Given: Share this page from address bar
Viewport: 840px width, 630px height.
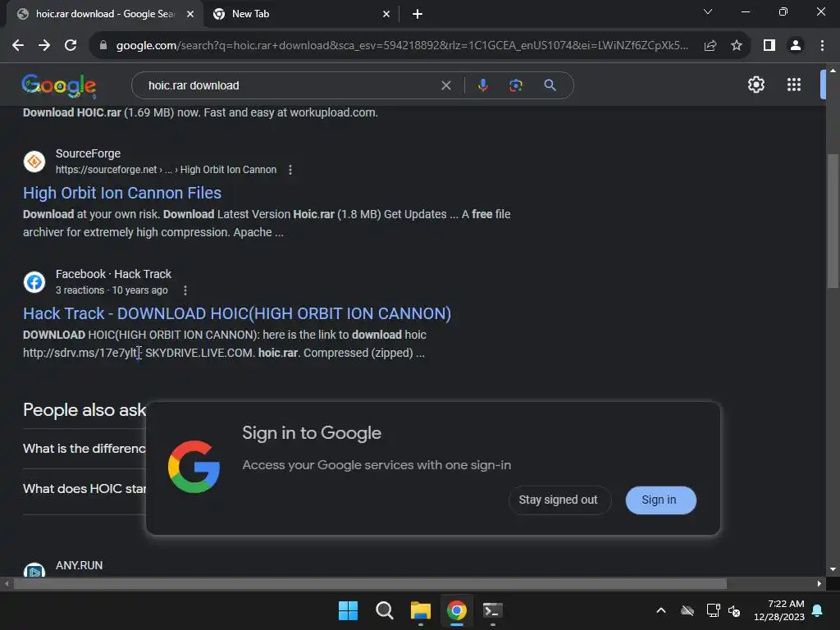Looking at the screenshot, I should tap(710, 46).
